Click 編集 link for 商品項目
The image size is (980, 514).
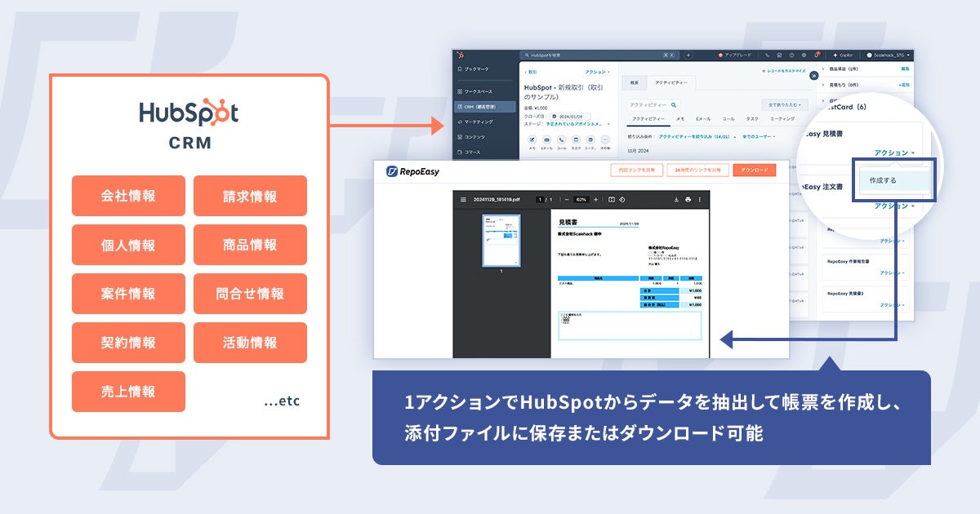(x=905, y=69)
